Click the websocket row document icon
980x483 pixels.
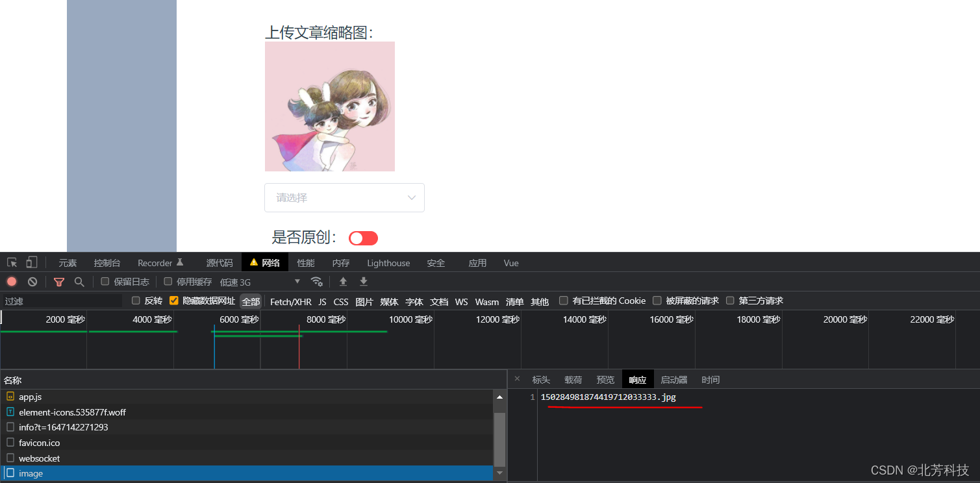click(10, 458)
